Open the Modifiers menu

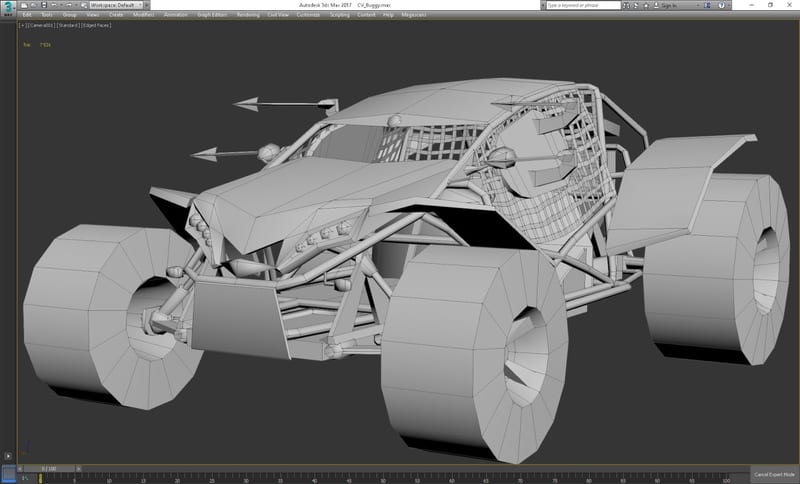(143, 15)
